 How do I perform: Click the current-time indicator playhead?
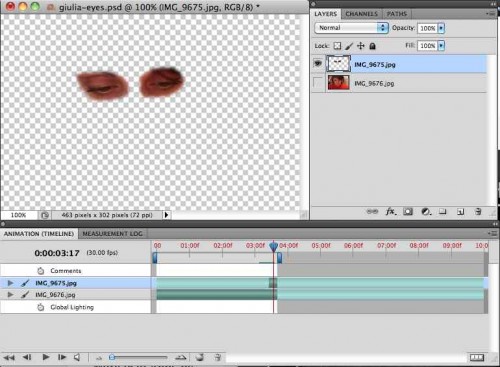point(273,247)
